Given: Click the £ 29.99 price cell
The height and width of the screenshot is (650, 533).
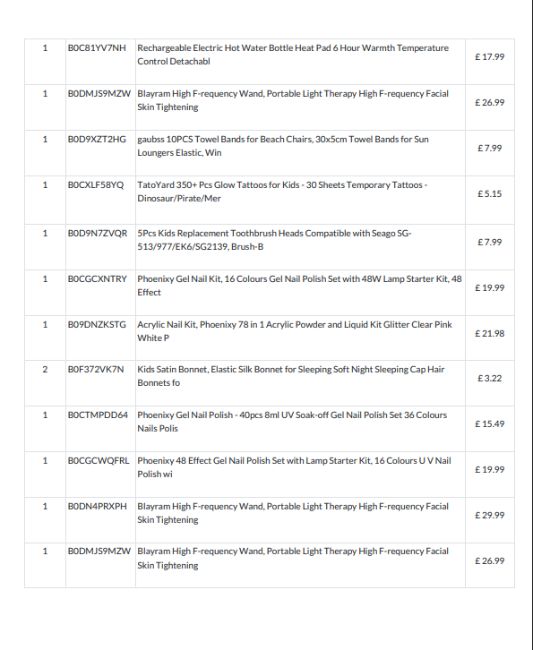Looking at the screenshot, I should (489, 515).
